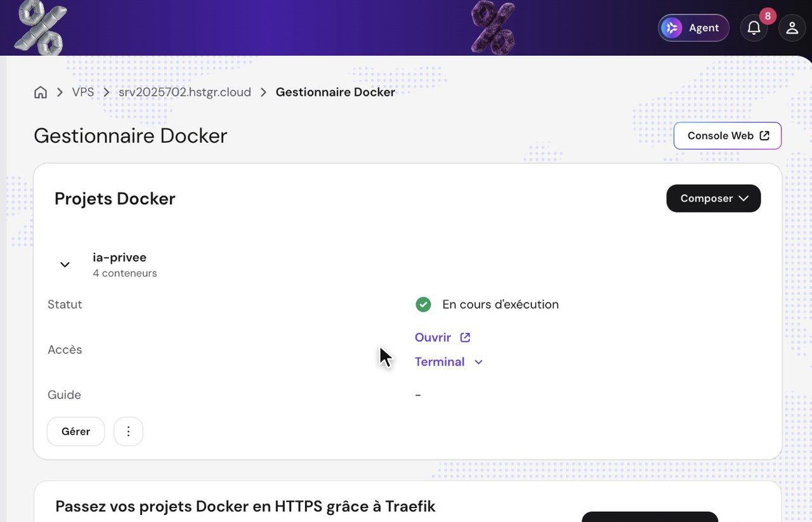The height and width of the screenshot is (522, 812).
Task: Open the user profile icon
Action: point(792,28)
